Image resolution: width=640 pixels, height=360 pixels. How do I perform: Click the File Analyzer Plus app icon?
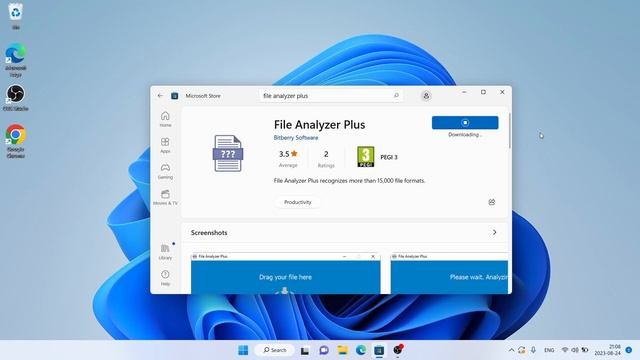point(228,153)
